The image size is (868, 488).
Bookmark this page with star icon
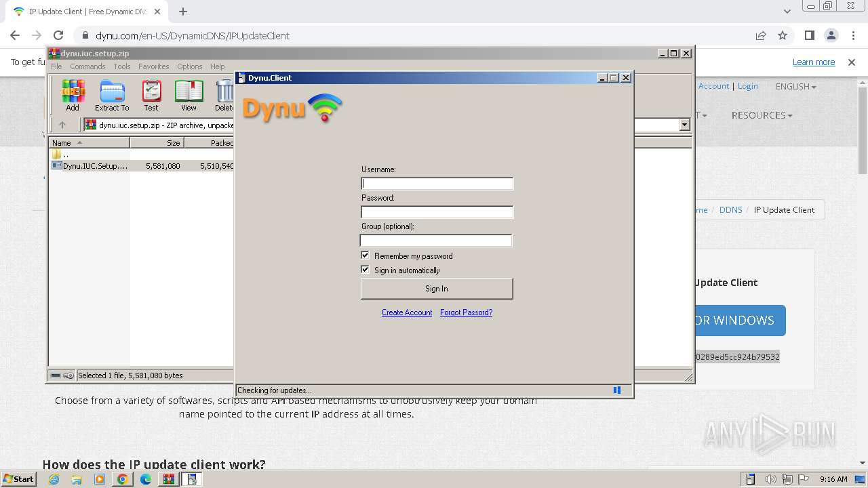pyautogui.click(x=783, y=35)
